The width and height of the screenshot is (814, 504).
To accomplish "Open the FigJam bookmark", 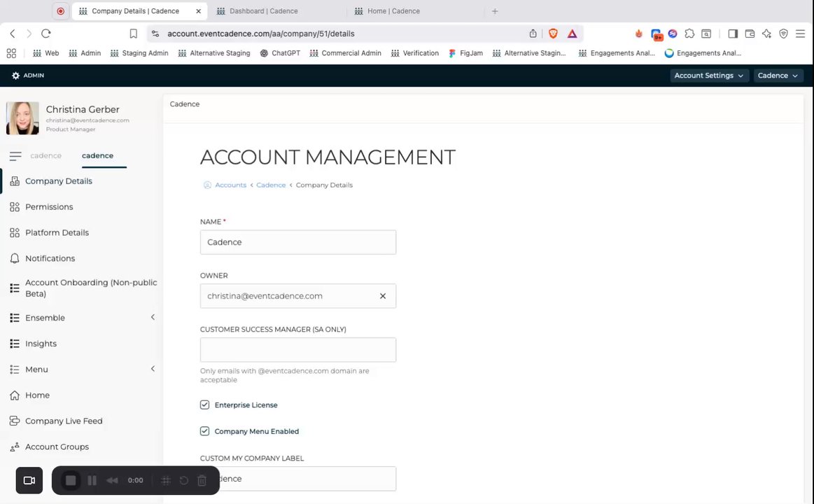I will [465, 53].
